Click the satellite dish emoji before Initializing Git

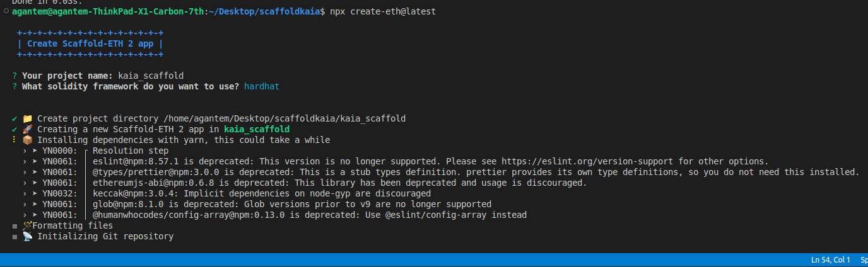tap(27, 236)
